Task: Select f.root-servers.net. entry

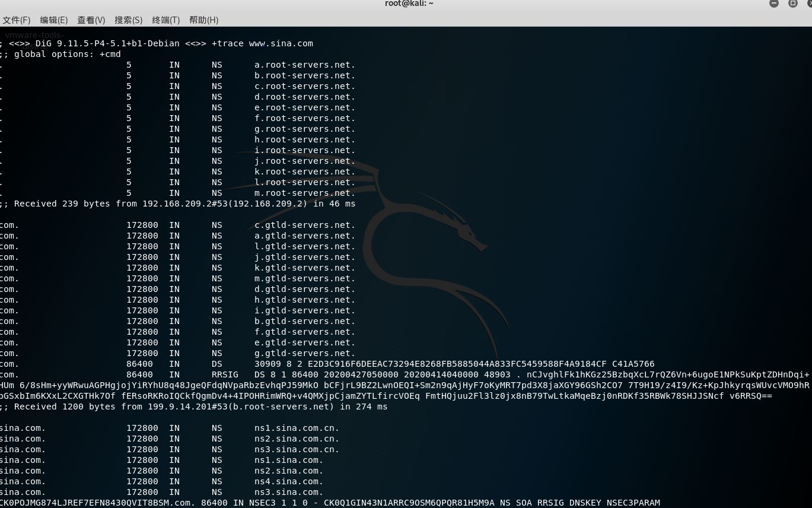Action: 305,118
